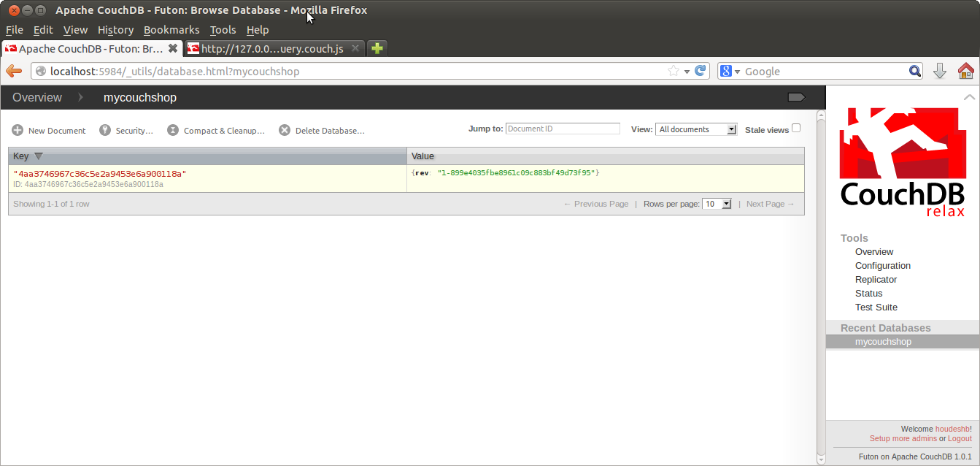Click the reload page icon
Viewport: 980px width, 466px height.
click(x=701, y=71)
